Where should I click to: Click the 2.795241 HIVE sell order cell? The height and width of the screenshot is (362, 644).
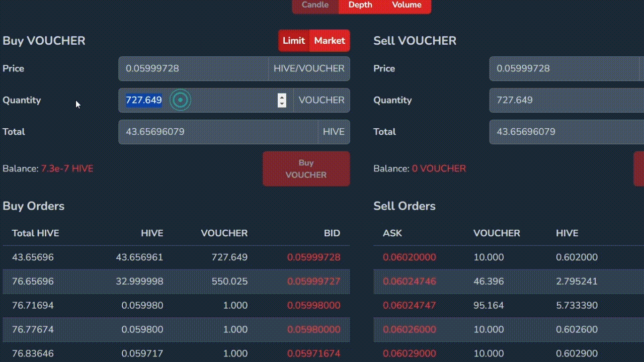click(577, 282)
